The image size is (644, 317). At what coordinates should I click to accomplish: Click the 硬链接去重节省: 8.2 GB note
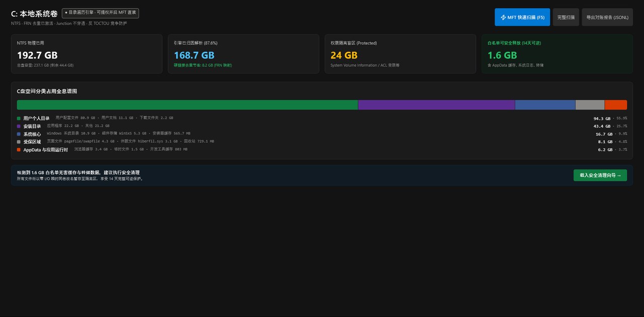(x=203, y=65)
